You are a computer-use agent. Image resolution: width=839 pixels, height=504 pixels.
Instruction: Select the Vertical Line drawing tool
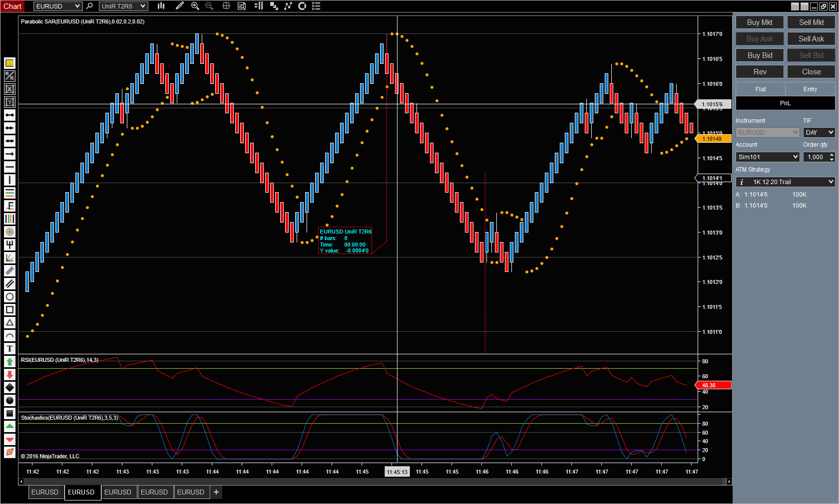(9, 180)
